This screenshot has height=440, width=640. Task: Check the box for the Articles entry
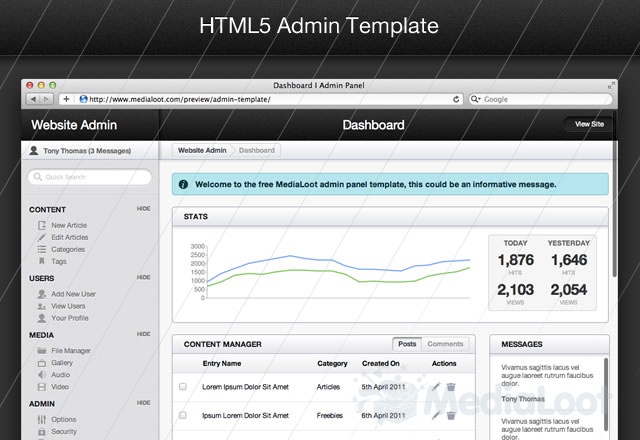[182, 387]
